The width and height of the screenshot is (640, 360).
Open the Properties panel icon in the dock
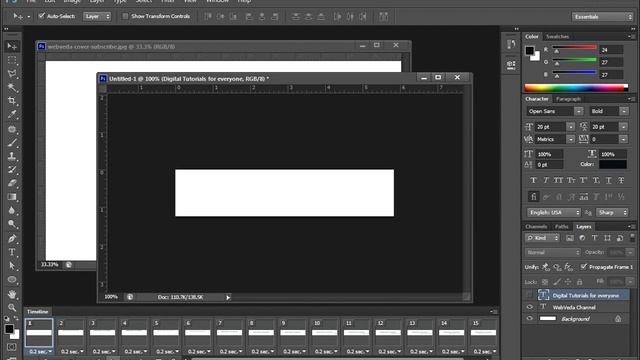(x=511, y=64)
